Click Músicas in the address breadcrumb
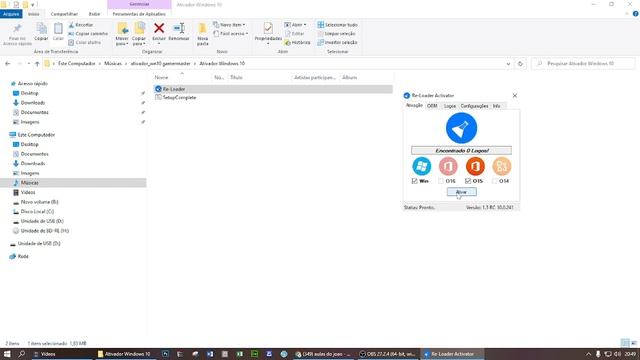 113,64
